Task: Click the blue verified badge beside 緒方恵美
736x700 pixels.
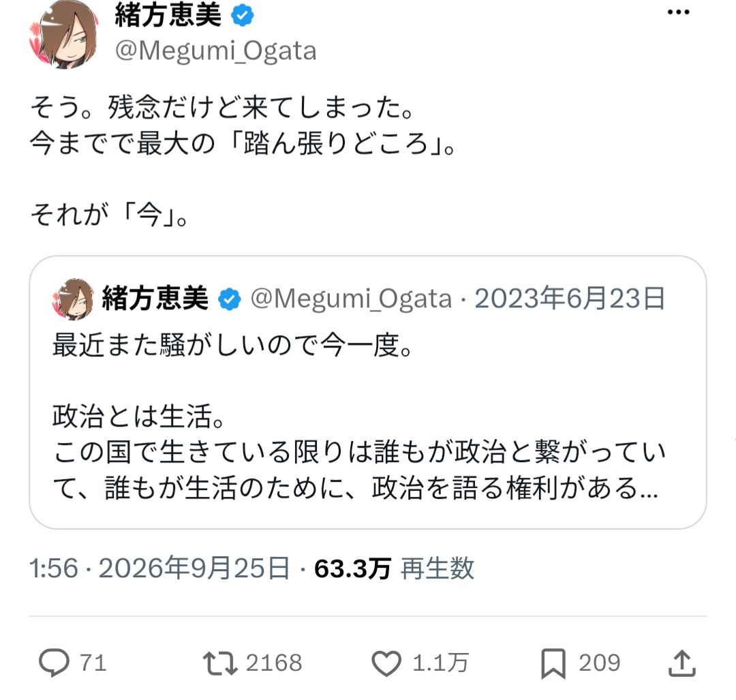Action: point(242,16)
